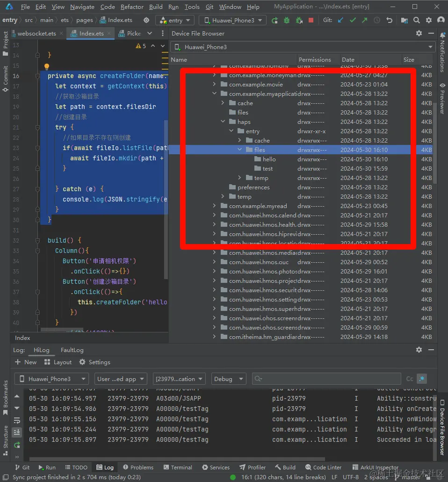Open the User ...ed app filter dropdown
This screenshot has height=482, width=448.
tap(121, 379)
